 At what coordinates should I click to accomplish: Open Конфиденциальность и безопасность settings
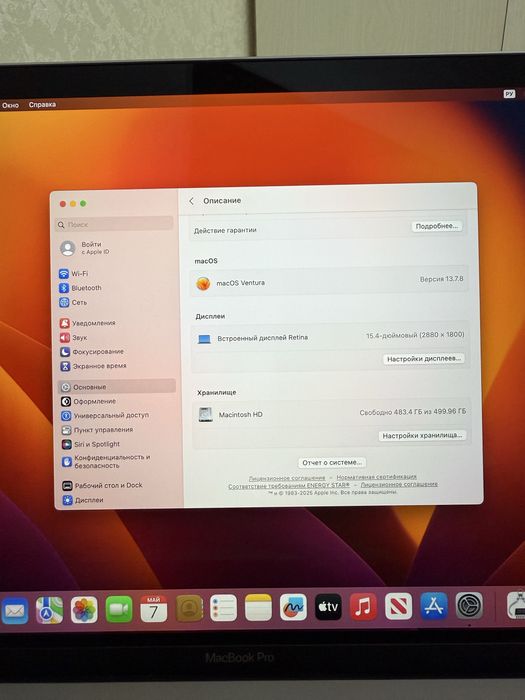(x=106, y=462)
